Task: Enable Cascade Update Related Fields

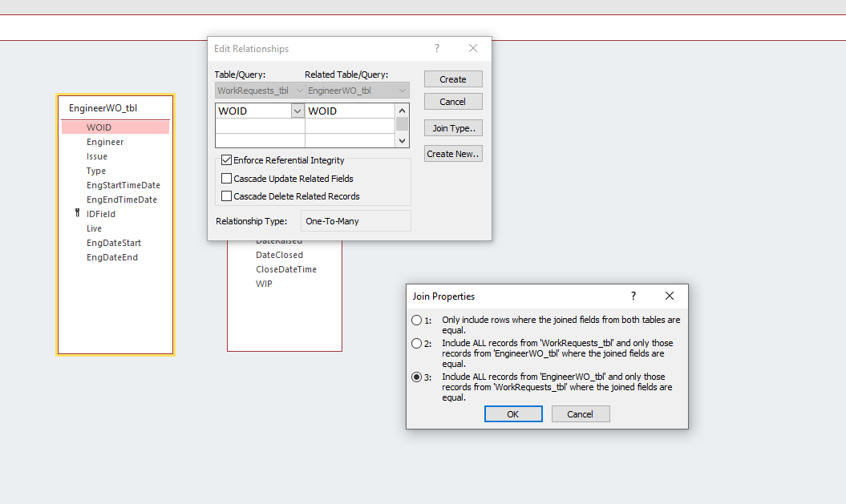Action: pyautogui.click(x=227, y=179)
